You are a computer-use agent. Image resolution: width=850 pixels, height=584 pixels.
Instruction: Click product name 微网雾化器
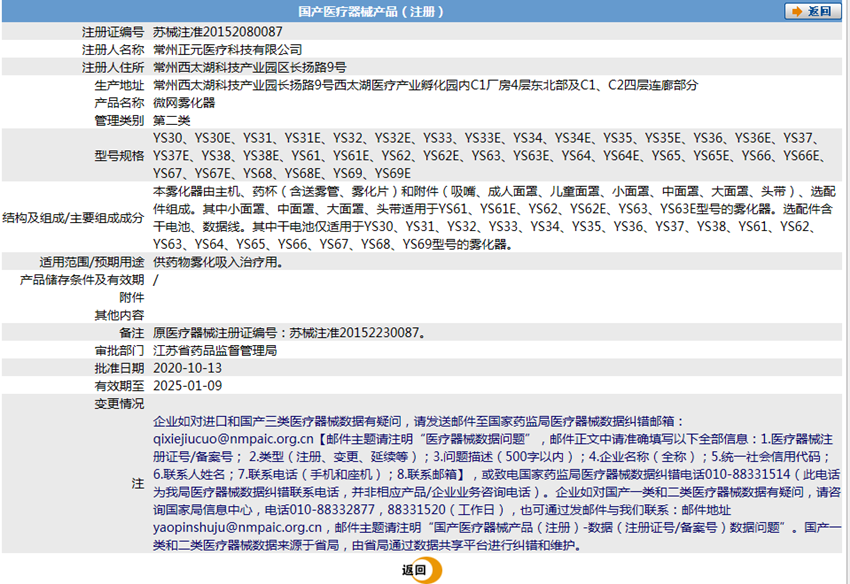(x=184, y=102)
